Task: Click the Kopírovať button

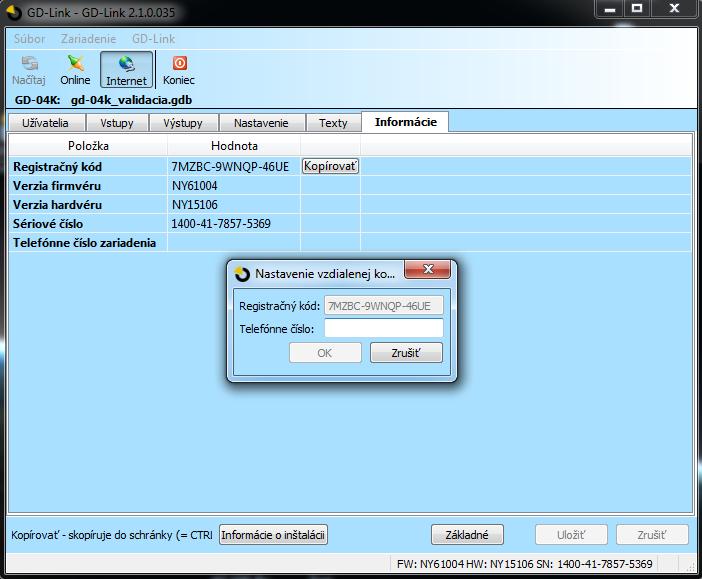Action: coord(330,166)
